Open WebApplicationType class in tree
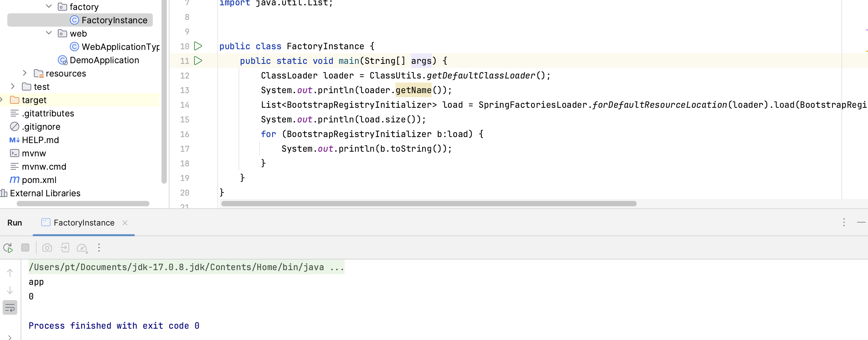 click(x=115, y=47)
